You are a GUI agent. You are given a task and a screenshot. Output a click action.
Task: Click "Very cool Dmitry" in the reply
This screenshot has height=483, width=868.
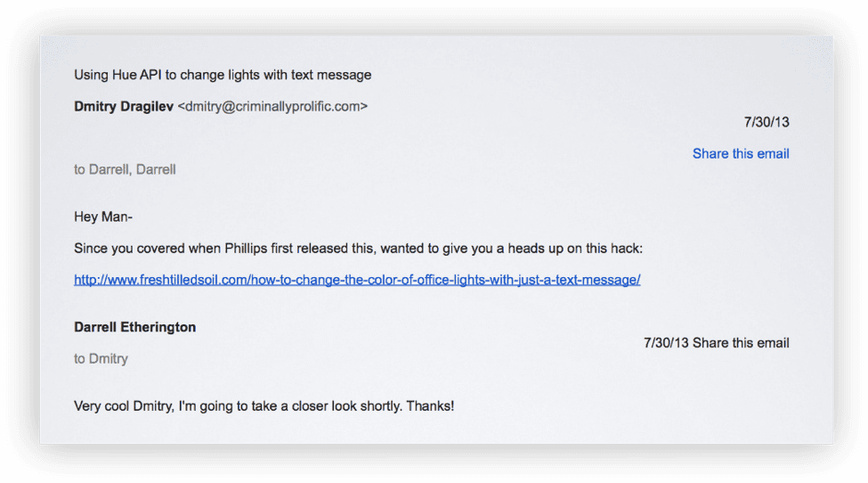124,406
